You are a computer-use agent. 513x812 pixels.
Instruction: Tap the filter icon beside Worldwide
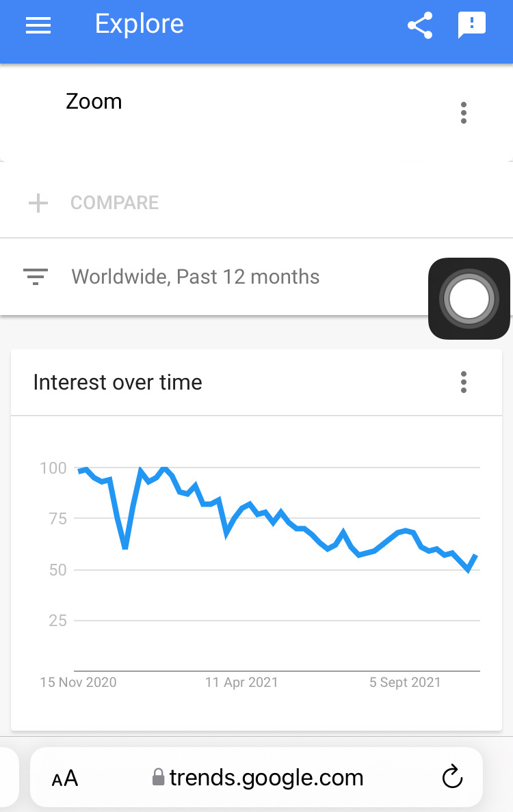point(36,277)
